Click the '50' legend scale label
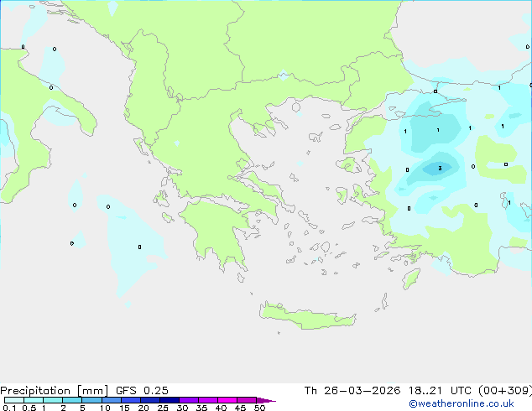This screenshot has height=411, width=532. point(259,408)
